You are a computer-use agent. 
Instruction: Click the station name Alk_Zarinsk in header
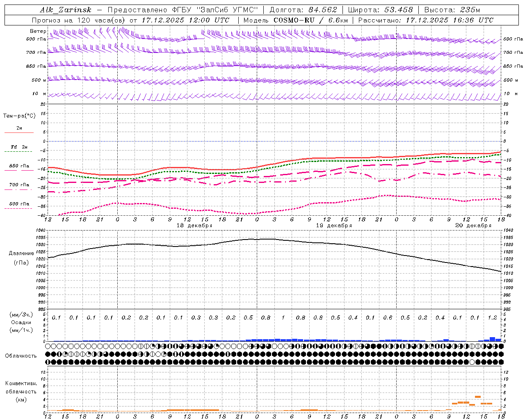66,10
